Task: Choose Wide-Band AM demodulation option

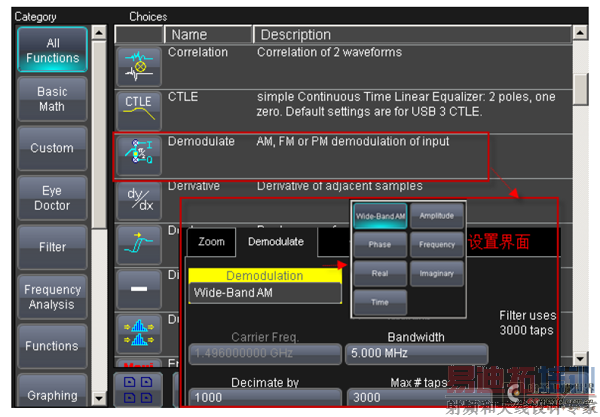Action: coord(380,216)
